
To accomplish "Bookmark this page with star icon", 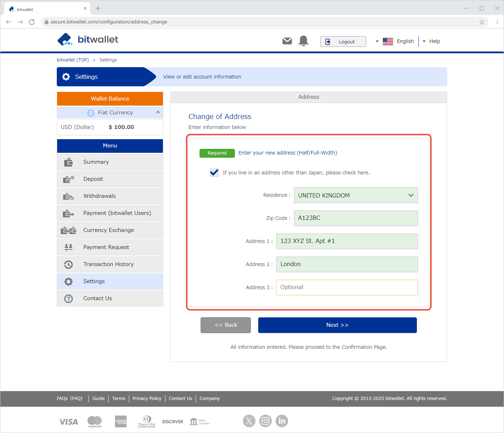I will [482, 22].
